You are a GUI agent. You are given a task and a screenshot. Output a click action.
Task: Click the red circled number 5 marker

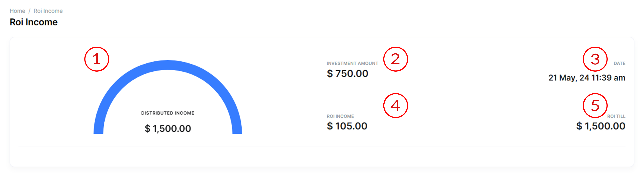point(595,106)
